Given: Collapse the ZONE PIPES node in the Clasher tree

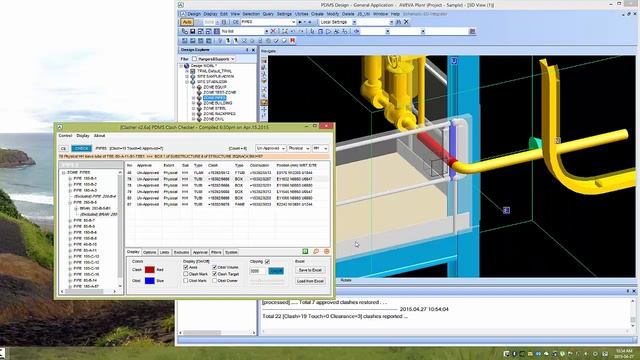Looking at the screenshot, I should [x=64, y=173].
